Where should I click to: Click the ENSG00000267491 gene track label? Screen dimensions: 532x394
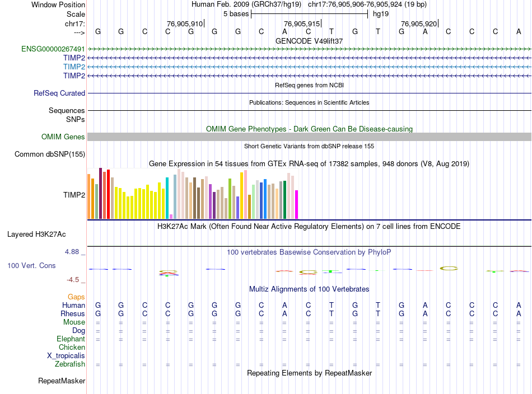click(x=53, y=49)
